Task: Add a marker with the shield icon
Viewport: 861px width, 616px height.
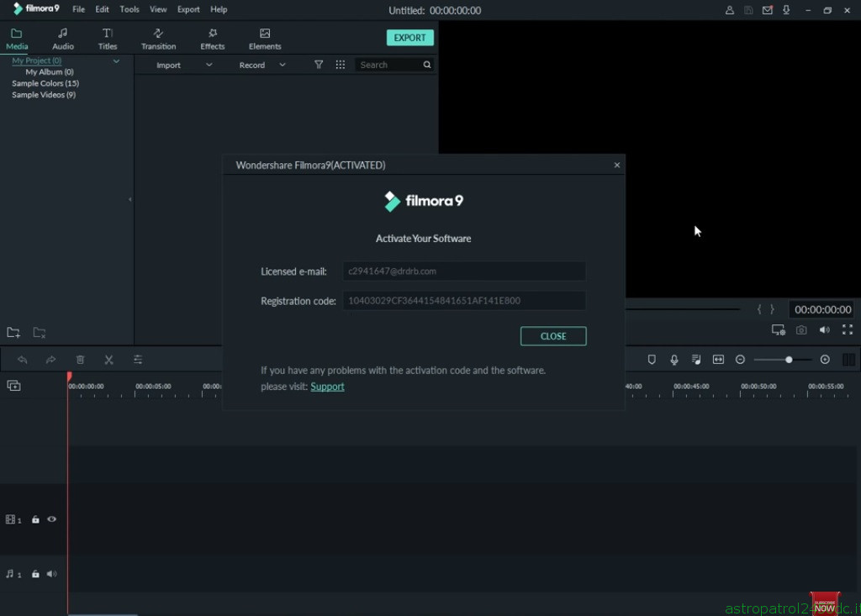Action: click(652, 360)
